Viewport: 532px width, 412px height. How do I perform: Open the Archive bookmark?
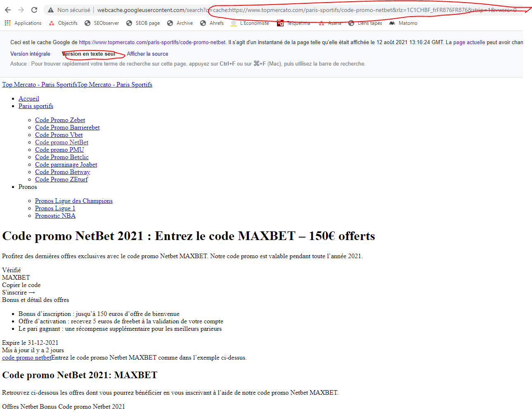click(x=180, y=23)
